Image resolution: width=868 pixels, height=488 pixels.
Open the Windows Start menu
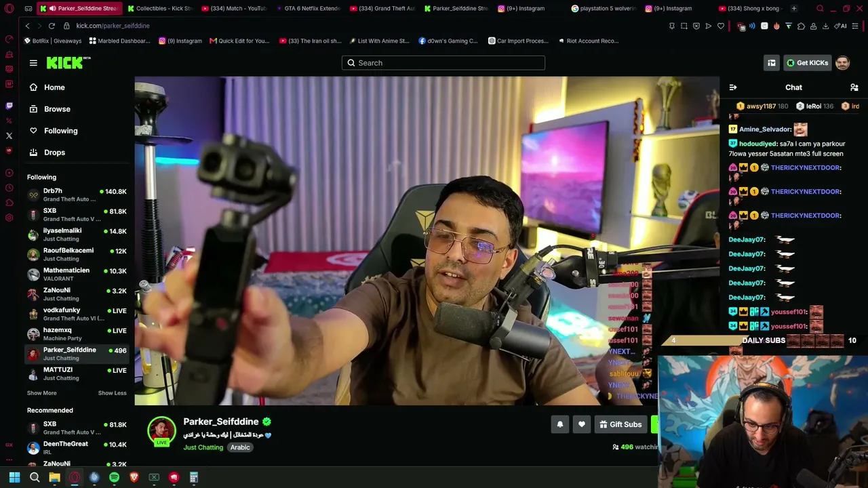point(14,477)
